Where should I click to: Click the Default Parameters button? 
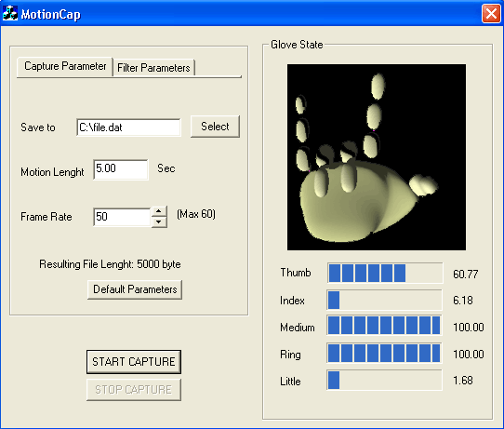coord(135,289)
